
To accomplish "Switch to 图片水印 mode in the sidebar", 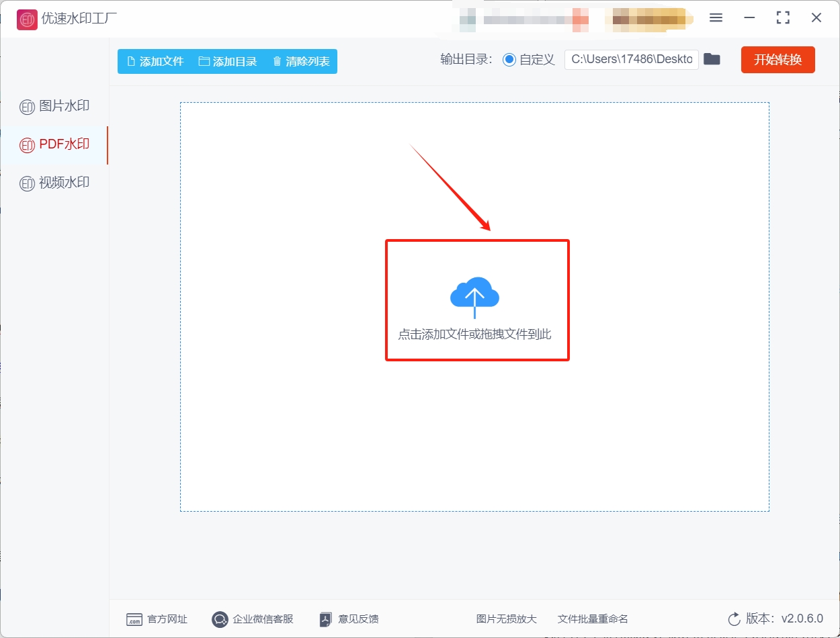I will tap(56, 105).
